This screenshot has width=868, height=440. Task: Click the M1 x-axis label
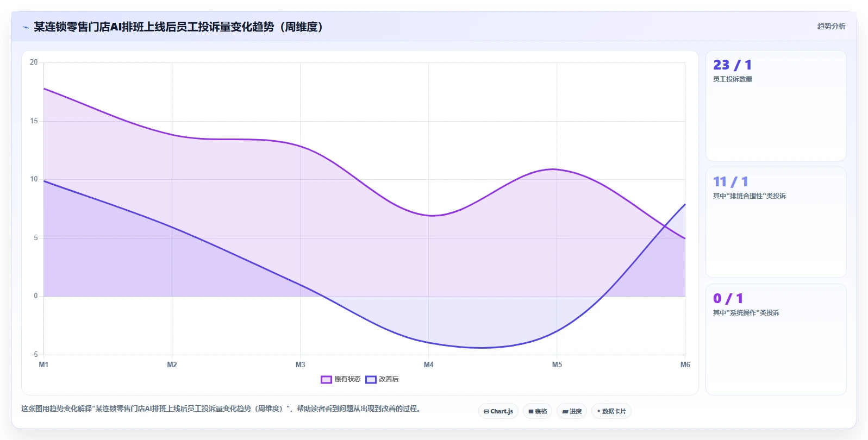[x=43, y=364]
